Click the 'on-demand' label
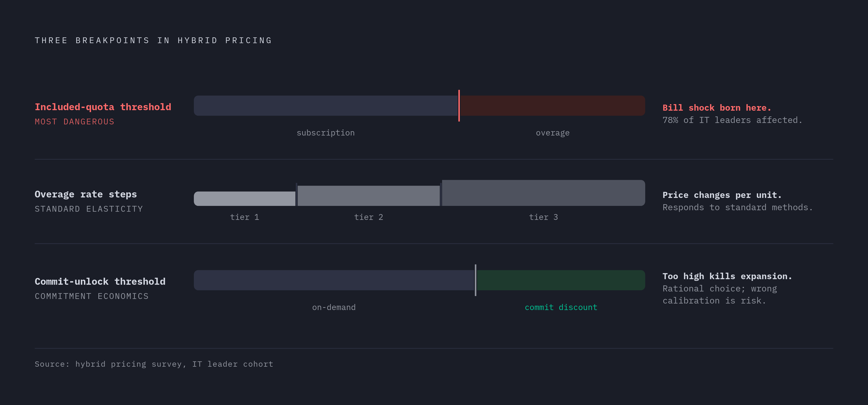This screenshot has height=405, width=868. click(x=334, y=307)
